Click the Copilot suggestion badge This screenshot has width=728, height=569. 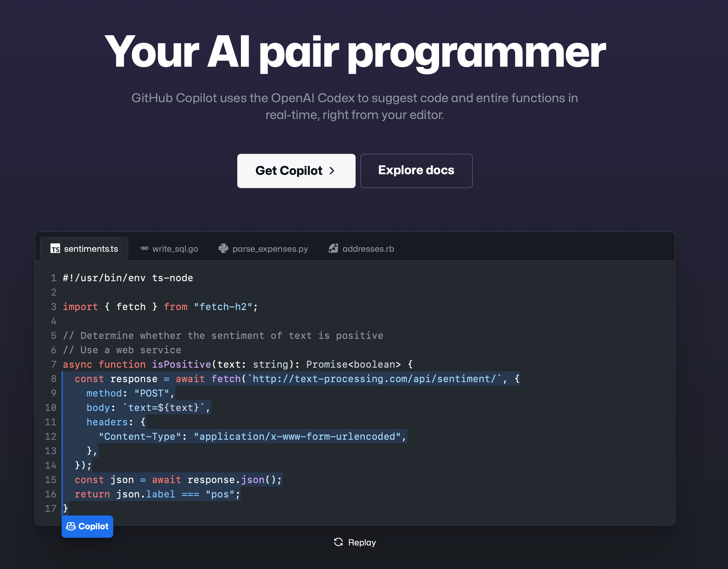coord(87,526)
